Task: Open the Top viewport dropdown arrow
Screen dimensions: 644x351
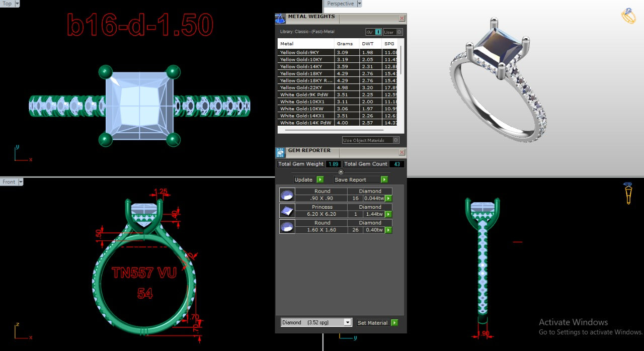Action: tap(17, 4)
